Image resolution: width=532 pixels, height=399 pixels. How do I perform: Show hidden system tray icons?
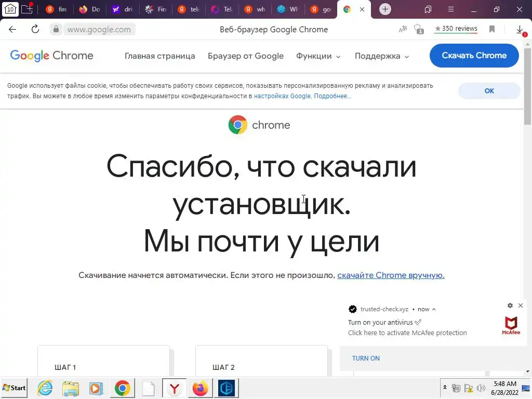(445, 388)
